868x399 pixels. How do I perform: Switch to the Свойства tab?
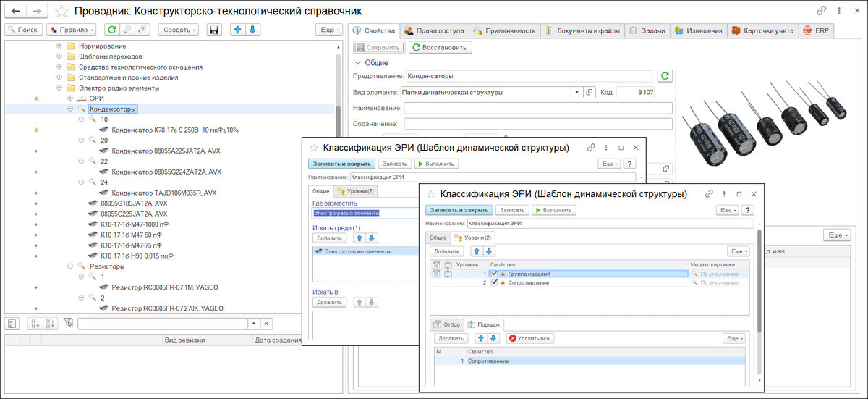click(x=373, y=30)
